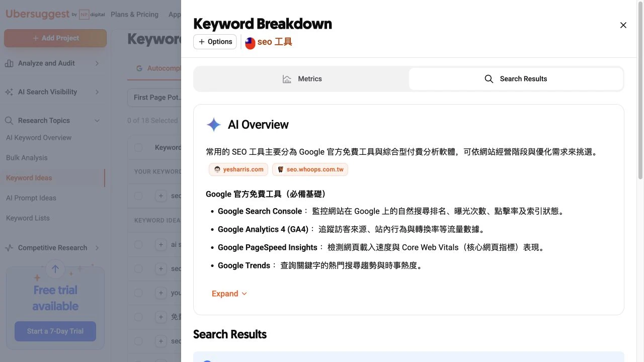This screenshot has width=644, height=362.
Task: Click the Metrics chart icon
Action: point(287,79)
